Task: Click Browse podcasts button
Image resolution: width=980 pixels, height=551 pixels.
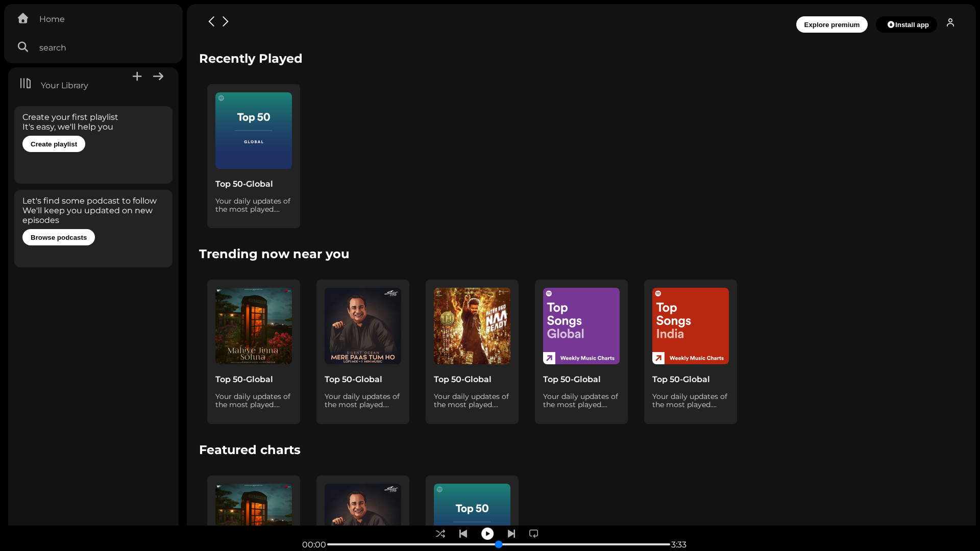Action: click(x=59, y=237)
